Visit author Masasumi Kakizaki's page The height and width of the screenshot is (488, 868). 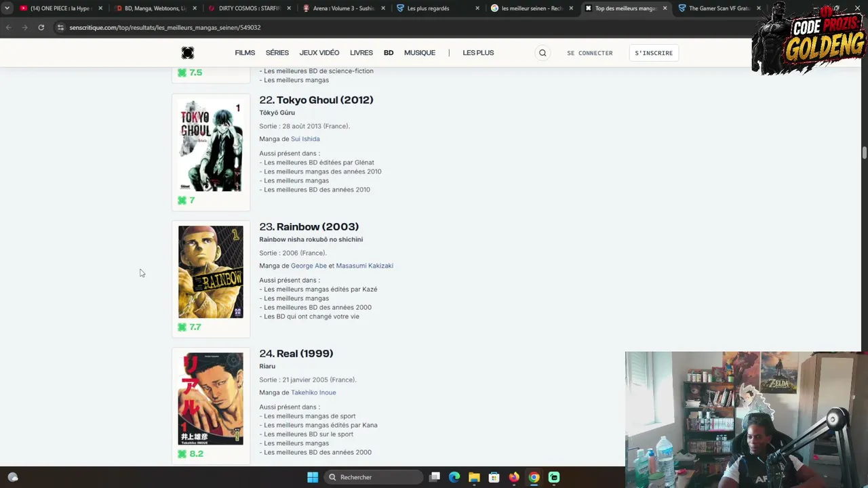click(365, 266)
